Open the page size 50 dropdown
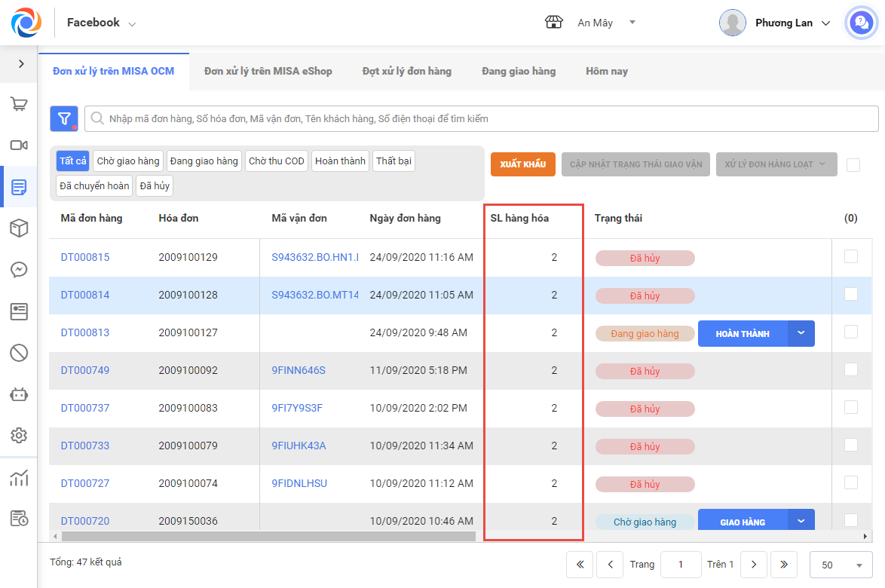The height and width of the screenshot is (588, 885). [x=841, y=565]
